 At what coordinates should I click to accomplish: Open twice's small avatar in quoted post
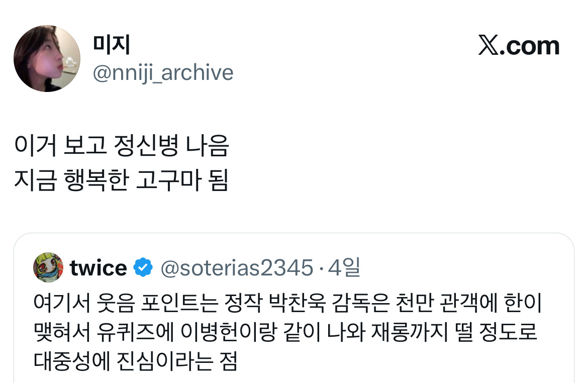48,268
